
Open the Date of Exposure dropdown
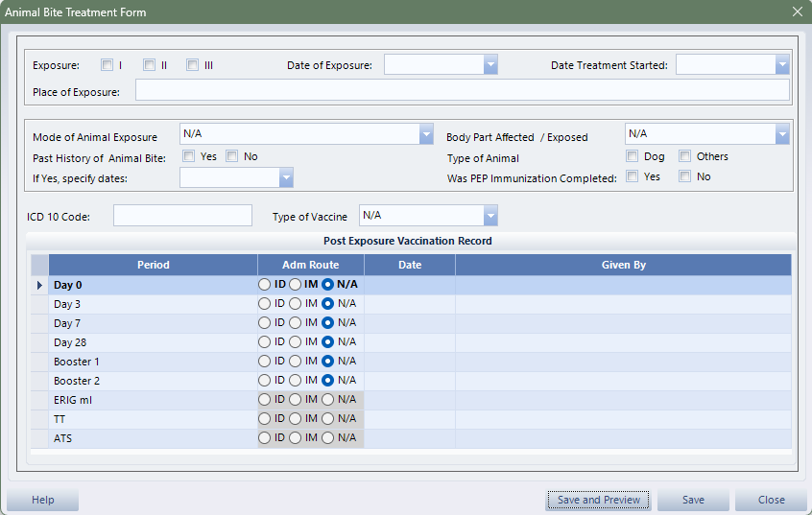pyautogui.click(x=490, y=65)
